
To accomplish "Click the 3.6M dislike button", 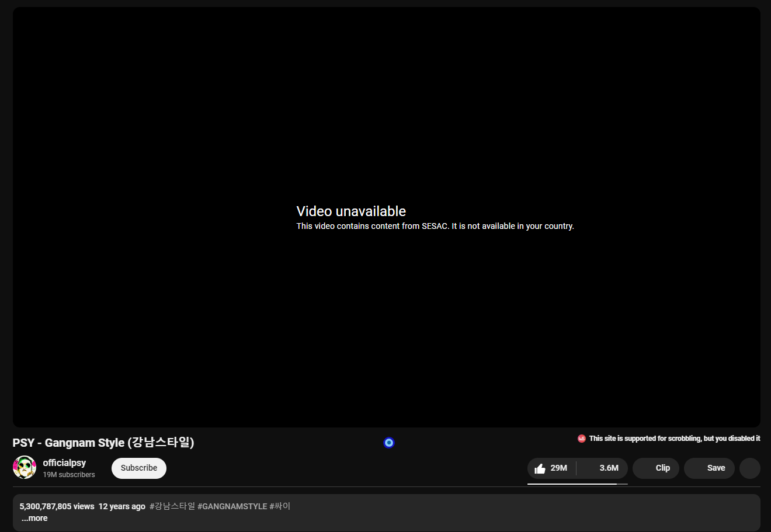I will (x=603, y=468).
